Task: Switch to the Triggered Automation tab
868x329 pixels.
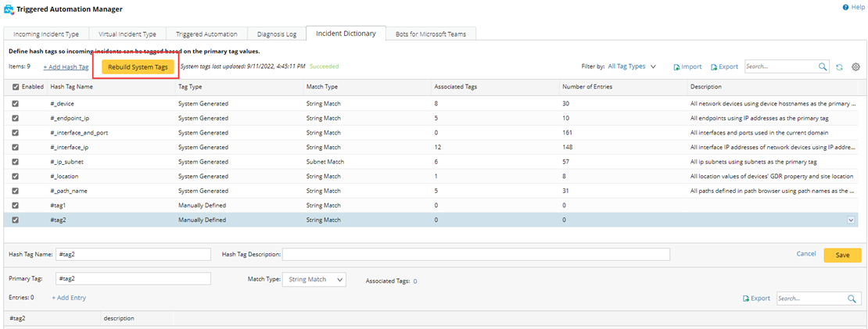Action: (206, 34)
